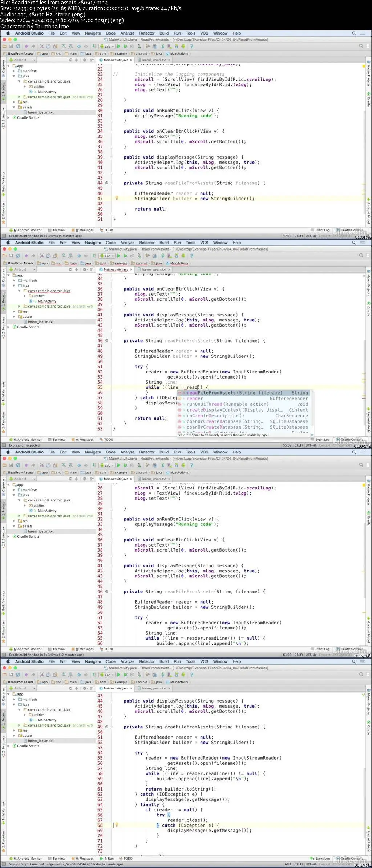Open the Analyze menu in second frame
This screenshot has width=372, height=868.
click(128, 243)
